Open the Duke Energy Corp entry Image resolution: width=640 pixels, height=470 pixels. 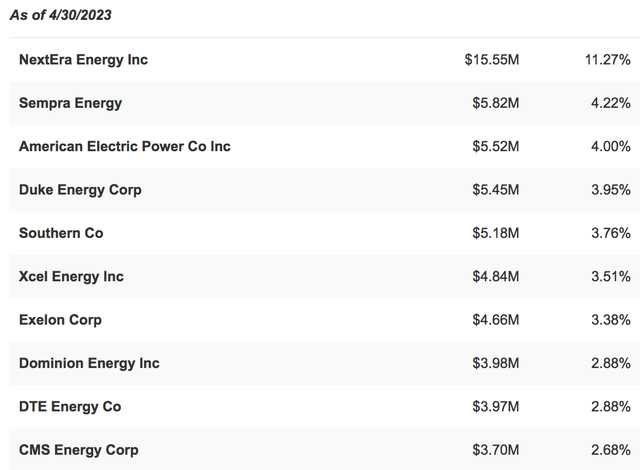coord(80,190)
